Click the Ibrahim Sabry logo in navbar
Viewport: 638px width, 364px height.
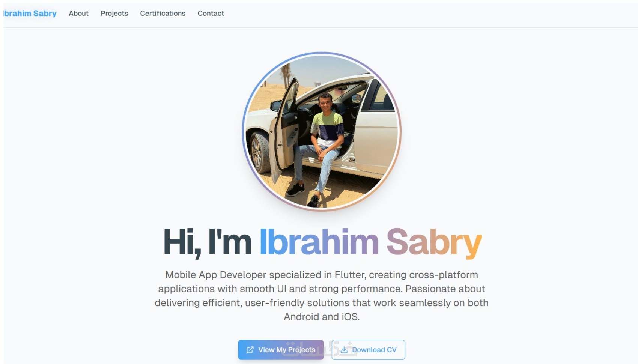click(30, 14)
